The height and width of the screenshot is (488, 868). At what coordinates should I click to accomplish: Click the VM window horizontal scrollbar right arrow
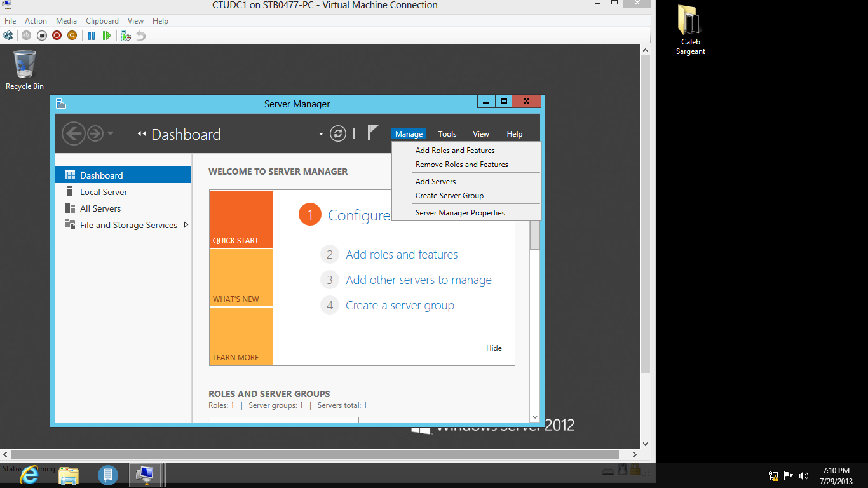click(x=635, y=455)
